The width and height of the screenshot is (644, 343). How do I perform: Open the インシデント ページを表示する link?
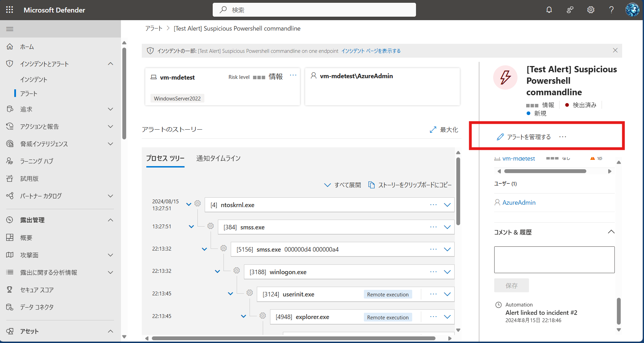(371, 51)
